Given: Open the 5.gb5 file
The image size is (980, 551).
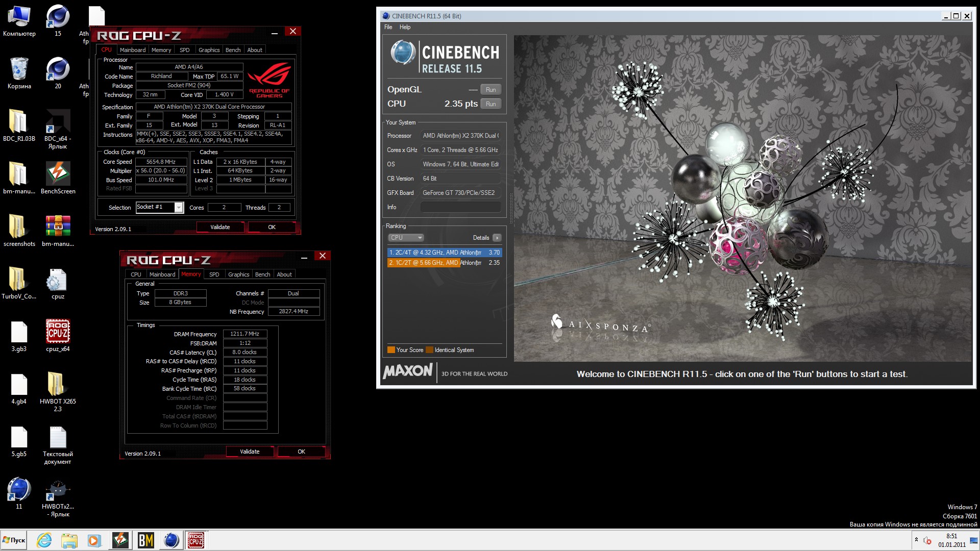Looking at the screenshot, I should (19, 441).
